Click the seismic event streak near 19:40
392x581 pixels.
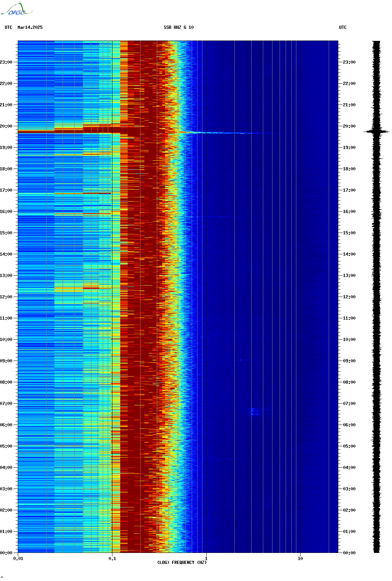pos(228,133)
